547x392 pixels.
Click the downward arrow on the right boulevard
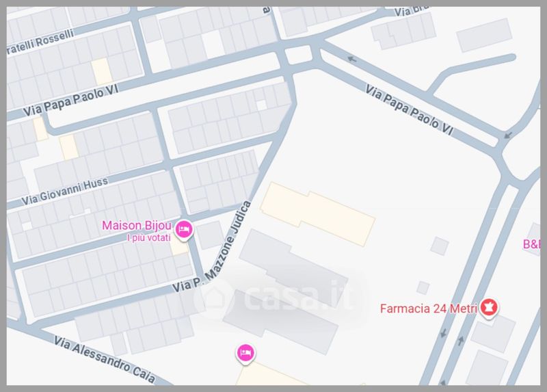point(443,333)
